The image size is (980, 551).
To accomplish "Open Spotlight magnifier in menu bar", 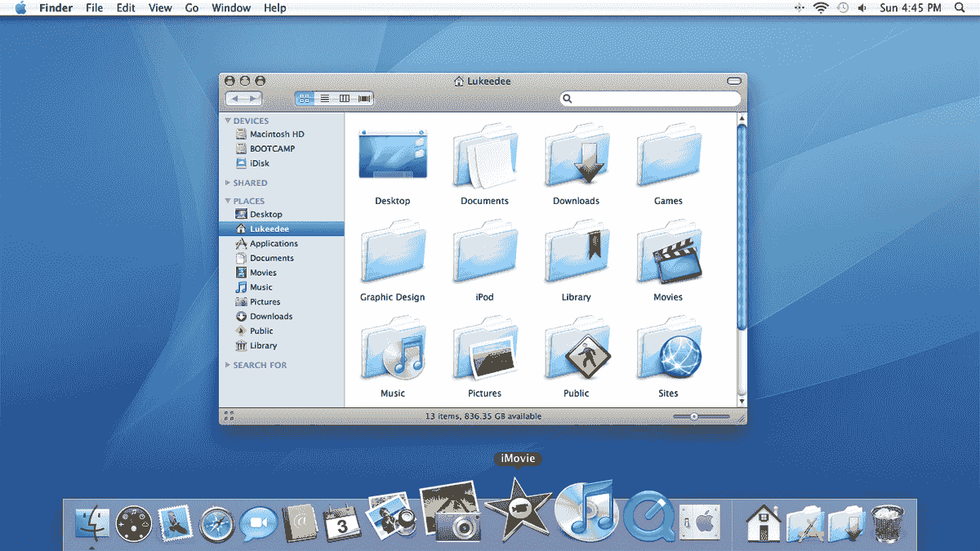I will pos(960,8).
